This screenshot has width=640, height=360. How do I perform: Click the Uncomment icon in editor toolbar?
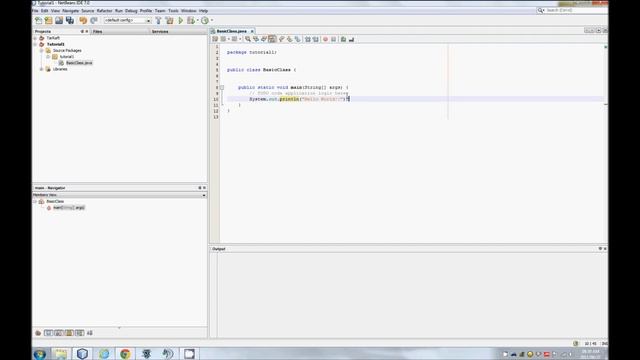[x=351, y=39]
